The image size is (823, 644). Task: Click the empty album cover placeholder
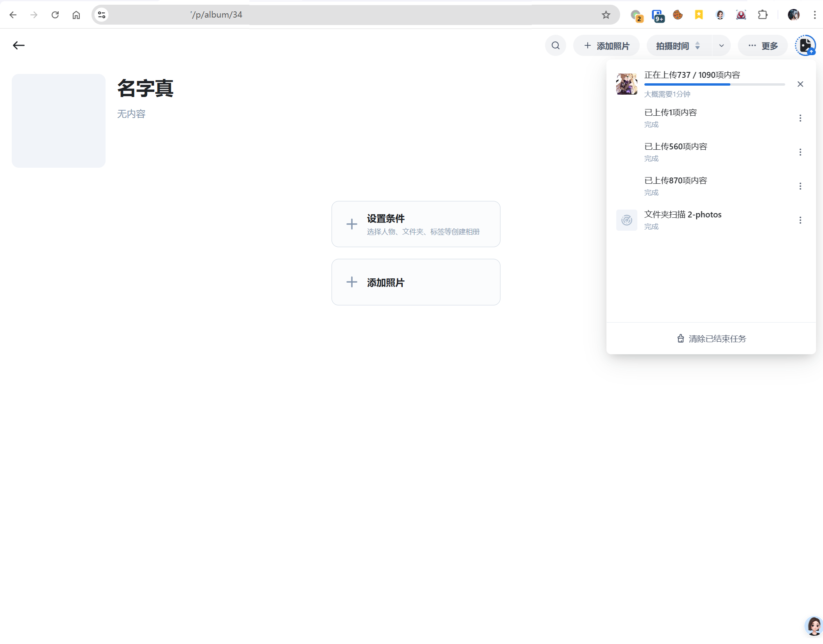[59, 121]
